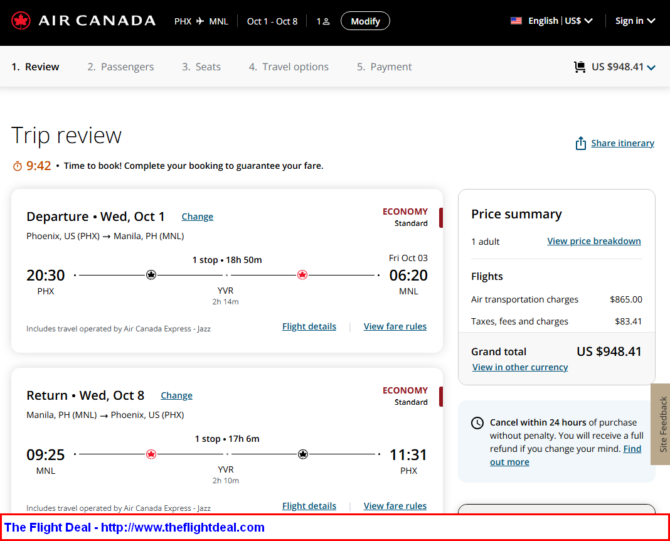Click the 'Trip review' heading
This screenshot has width=670, height=541.
tap(66, 135)
